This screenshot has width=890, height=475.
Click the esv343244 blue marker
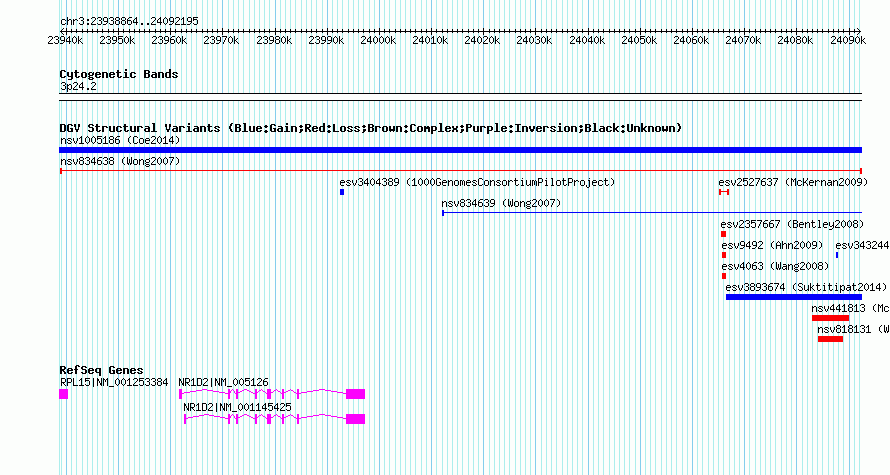837,255
